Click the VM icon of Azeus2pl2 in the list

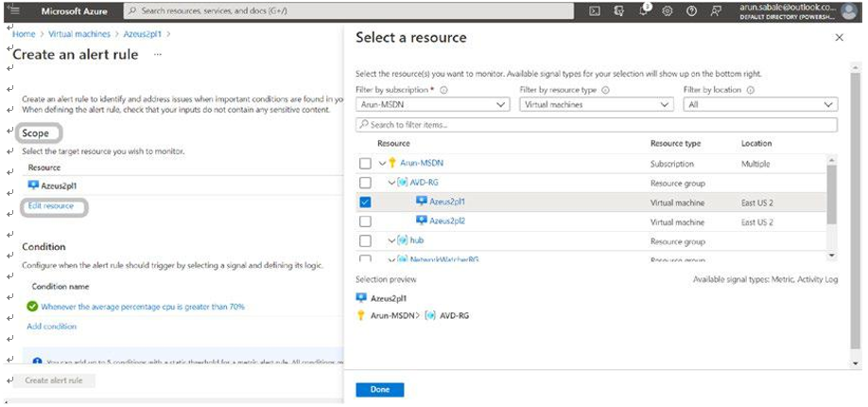[x=422, y=221]
